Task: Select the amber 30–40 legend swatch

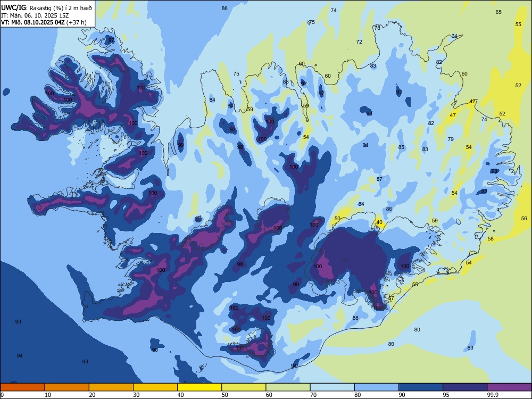Action: click(155, 387)
